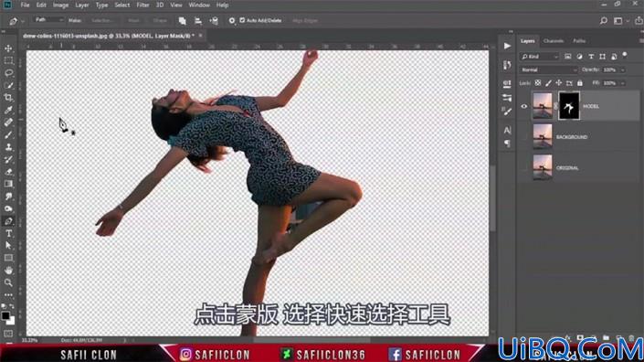The width and height of the screenshot is (644, 362).
Task: Select the Zoom tool
Action: [x=8, y=282]
